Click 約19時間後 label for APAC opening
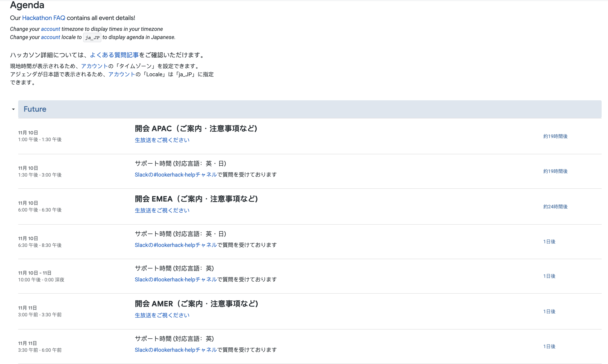This screenshot has width=608, height=364. tap(555, 136)
